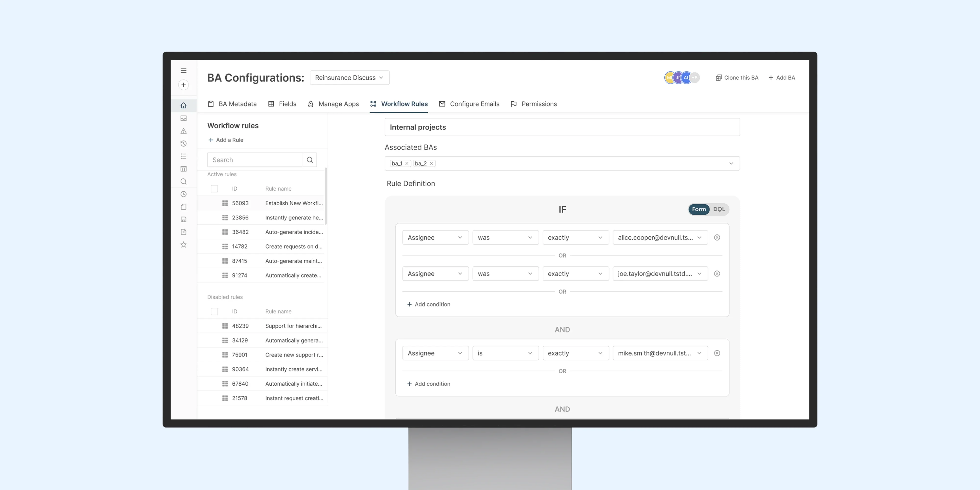Viewport: 980px width, 490px height.
Task: Open the 'is' operator dropdown
Action: 505,353
